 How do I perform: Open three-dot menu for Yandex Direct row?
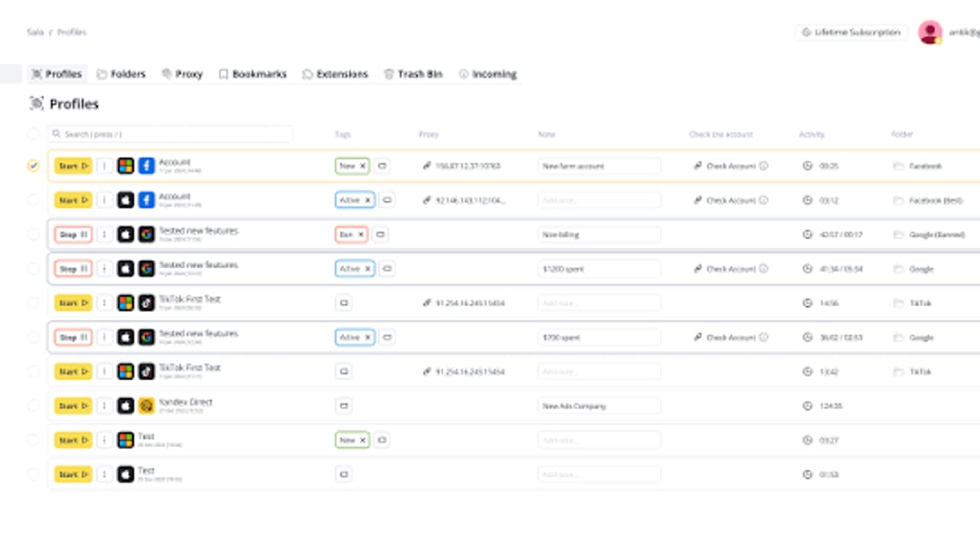(105, 406)
